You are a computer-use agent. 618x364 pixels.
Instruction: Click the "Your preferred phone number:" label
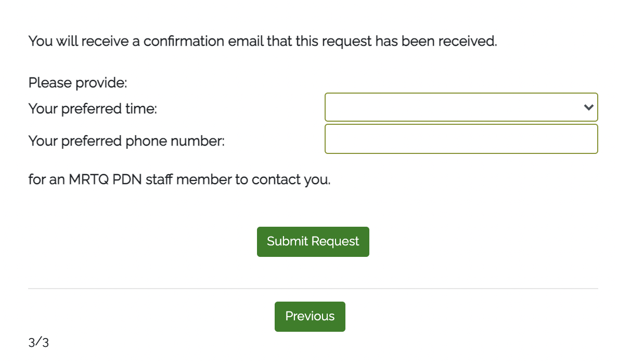click(x=126, y=141)
